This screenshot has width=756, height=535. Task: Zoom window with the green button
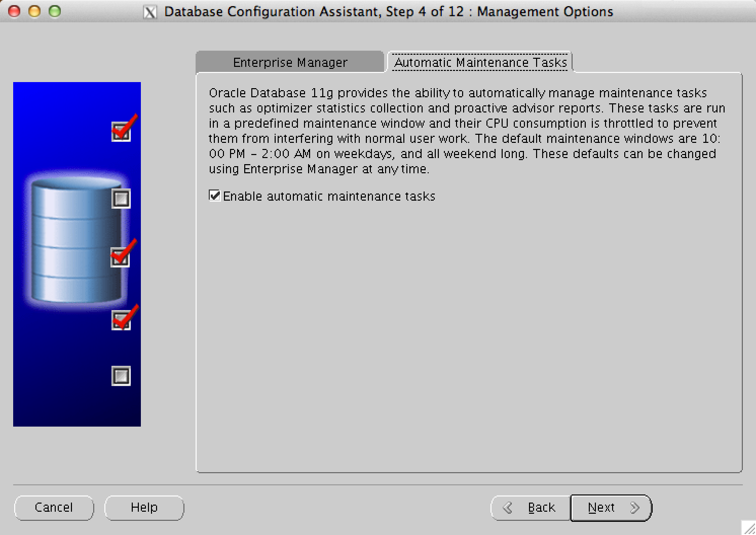coord(55,11)
